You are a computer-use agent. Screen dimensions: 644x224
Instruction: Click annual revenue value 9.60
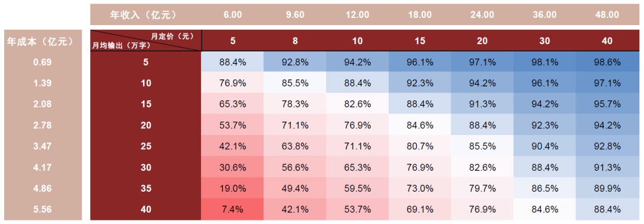[295, 15]
